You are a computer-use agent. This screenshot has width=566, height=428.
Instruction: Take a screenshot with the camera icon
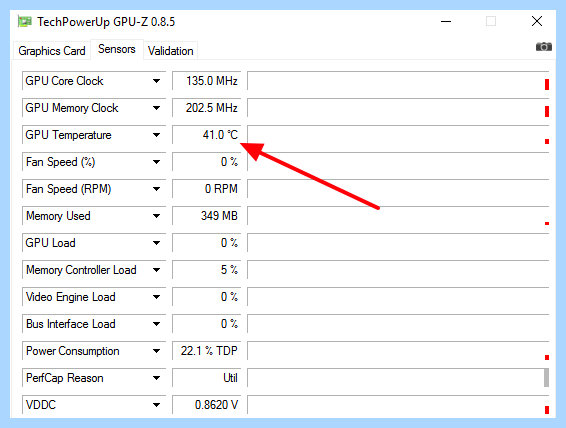(x=544, y=47)
